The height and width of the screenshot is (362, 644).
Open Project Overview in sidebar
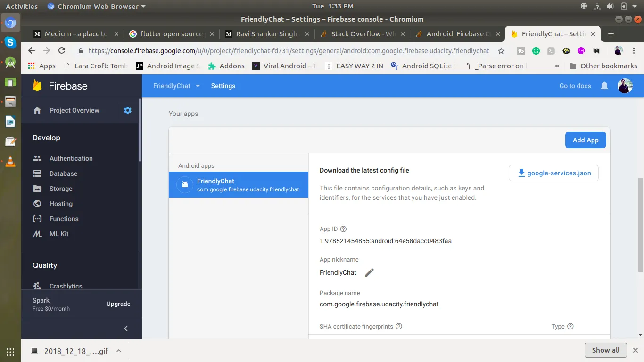click(x=74, y=110)
